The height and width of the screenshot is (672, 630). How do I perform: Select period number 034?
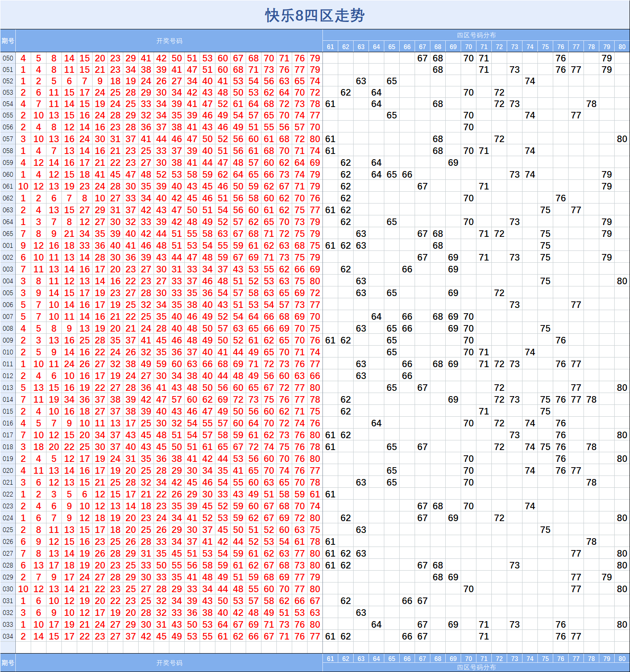click(8, 636)
